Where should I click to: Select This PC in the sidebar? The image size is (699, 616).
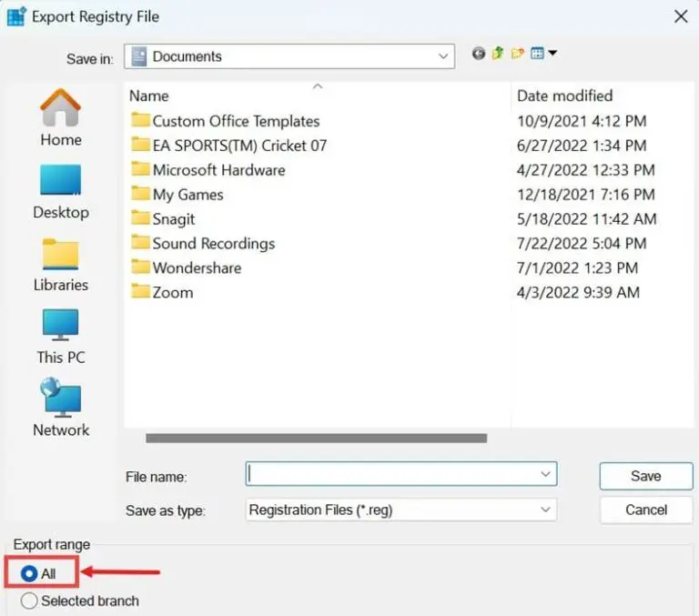61,337
